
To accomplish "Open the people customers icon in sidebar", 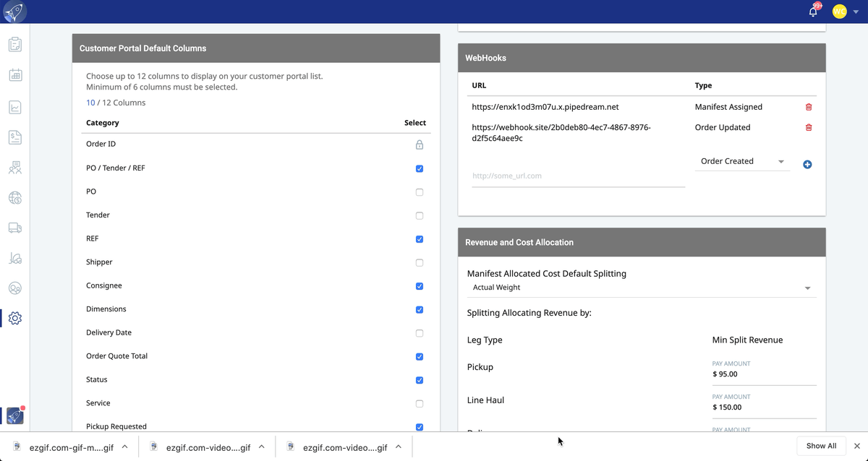I will click(15, 168).
